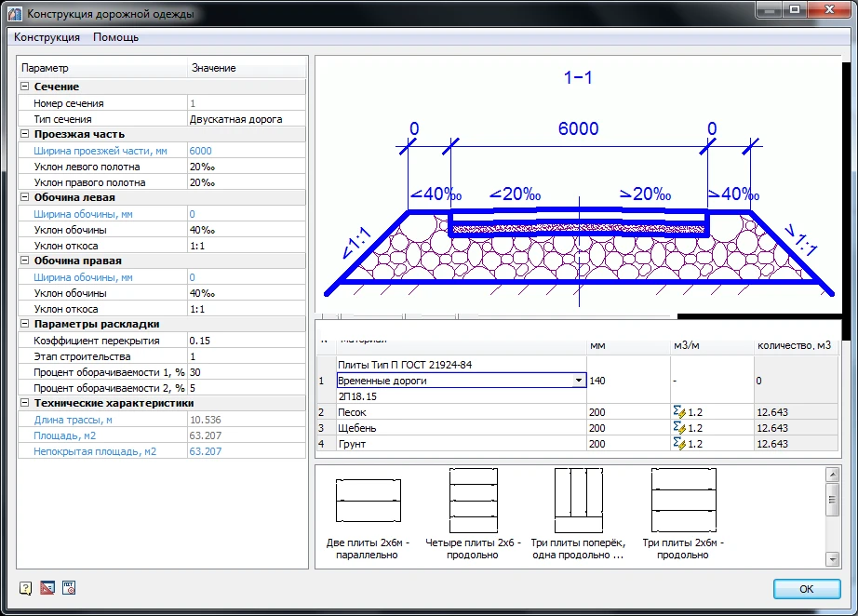Click the Ширина проезжей части value 6000

201,151
